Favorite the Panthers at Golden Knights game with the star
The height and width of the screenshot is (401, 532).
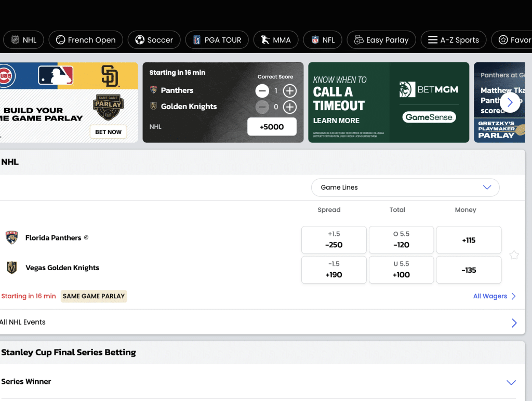coord(514,255)
